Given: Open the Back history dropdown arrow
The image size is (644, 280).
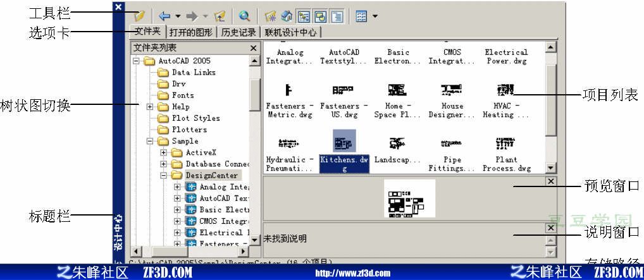Looking at the screenshot, I should pos(178,16).
